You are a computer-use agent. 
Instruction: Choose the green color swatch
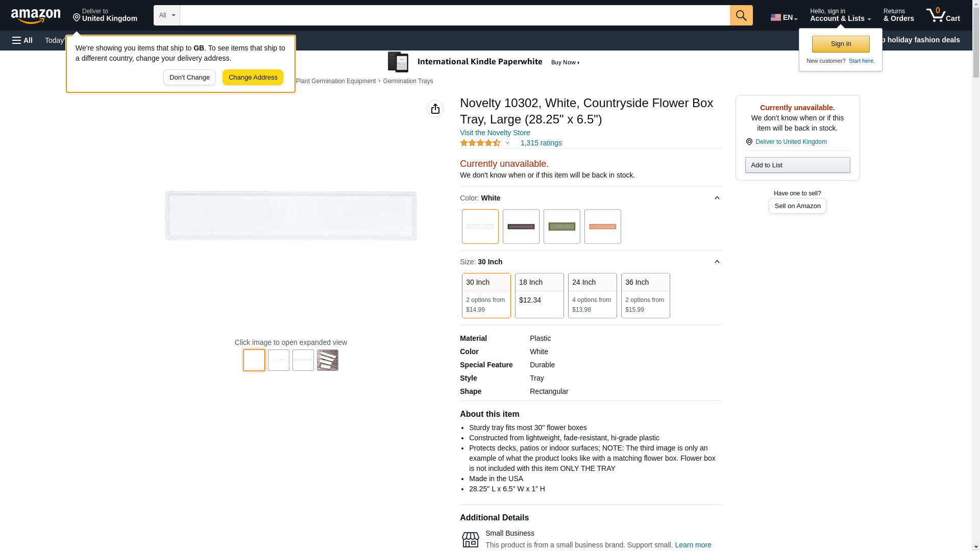pos(561,227)
